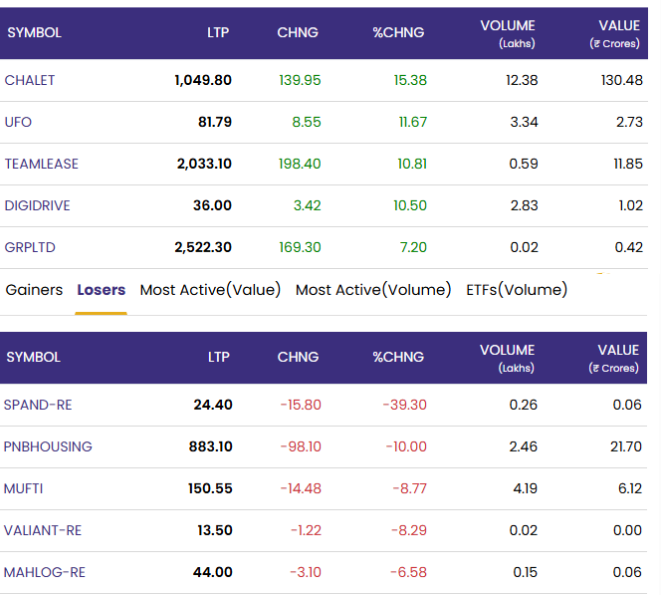The width and height of the screenshot is (665, 595).
Task: Open the TEAMLEASE stock link
Action: tap(42, 164)
